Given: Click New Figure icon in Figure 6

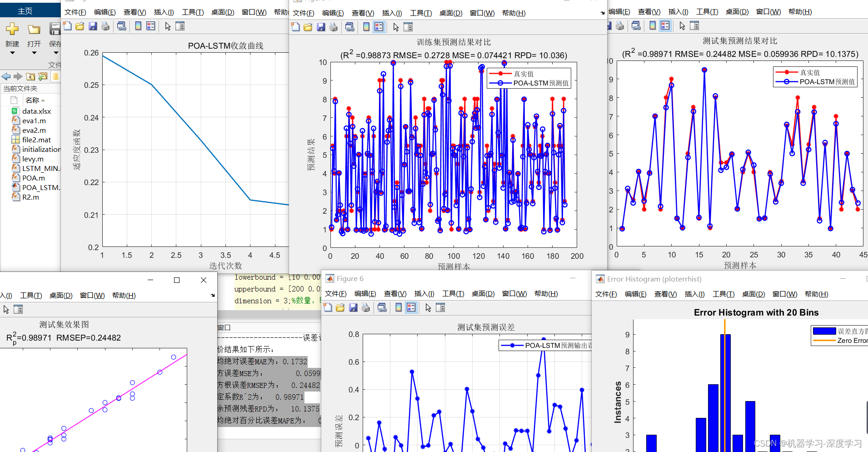Looking at the screenshot, I should (x=328, y=307).
